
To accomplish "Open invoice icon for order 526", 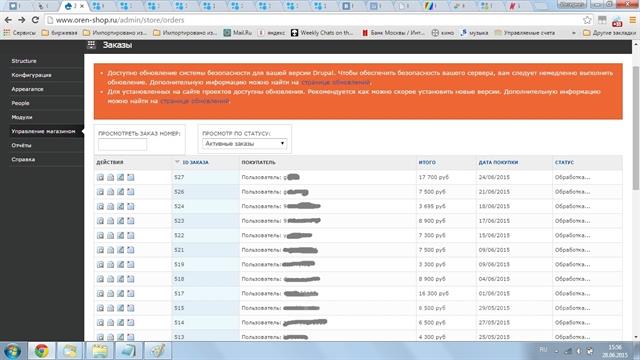I will pos(111,191).
